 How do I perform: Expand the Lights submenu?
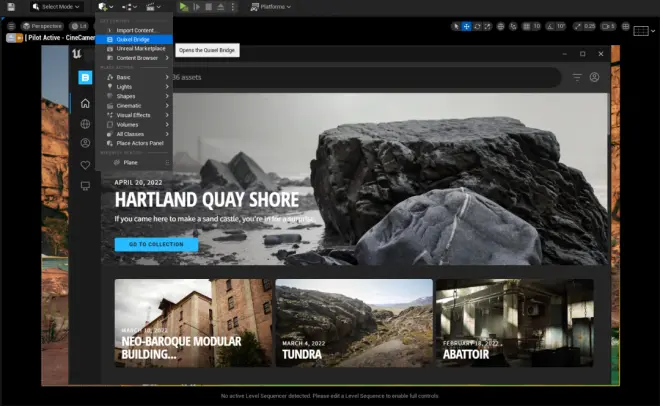(x=134, y=87)
